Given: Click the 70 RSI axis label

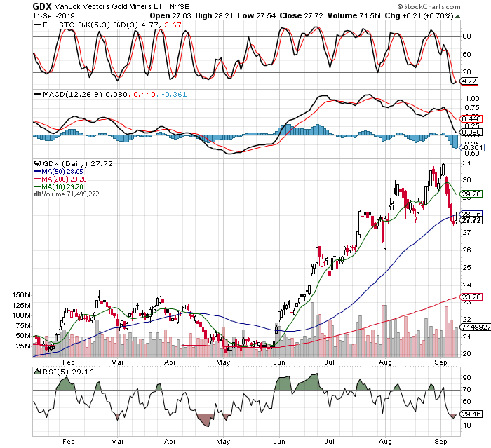Looking at the screenshot, I should pos(466,389).
